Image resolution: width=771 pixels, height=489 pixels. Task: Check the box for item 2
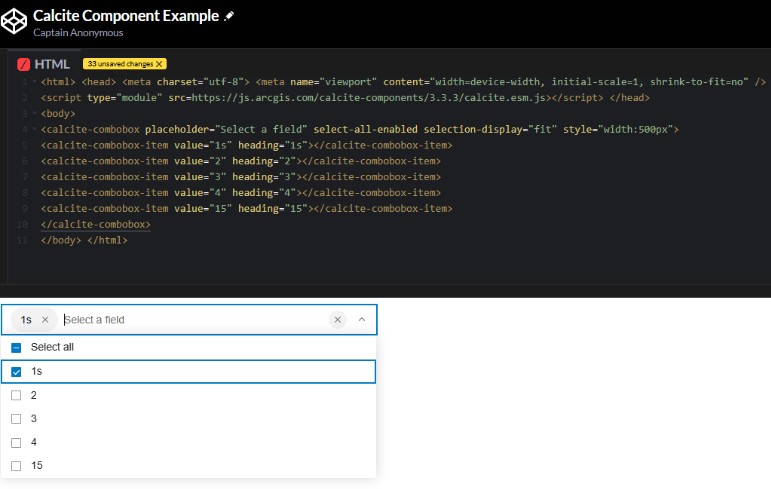(x=16, y=395)
